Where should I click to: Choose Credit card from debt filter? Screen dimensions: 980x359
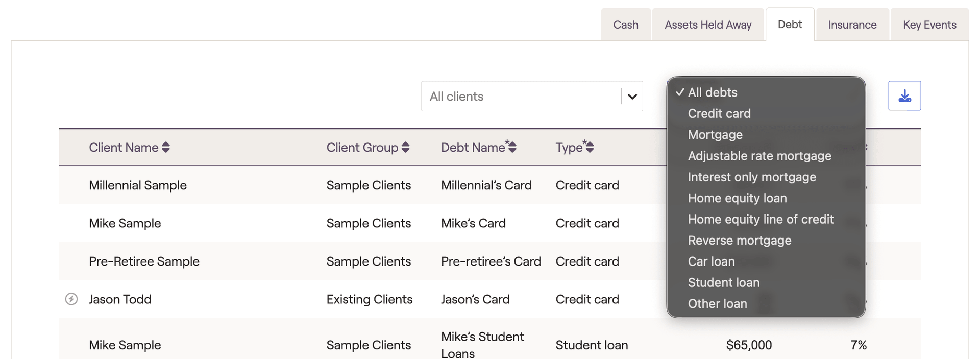click(x=719, y=113)
